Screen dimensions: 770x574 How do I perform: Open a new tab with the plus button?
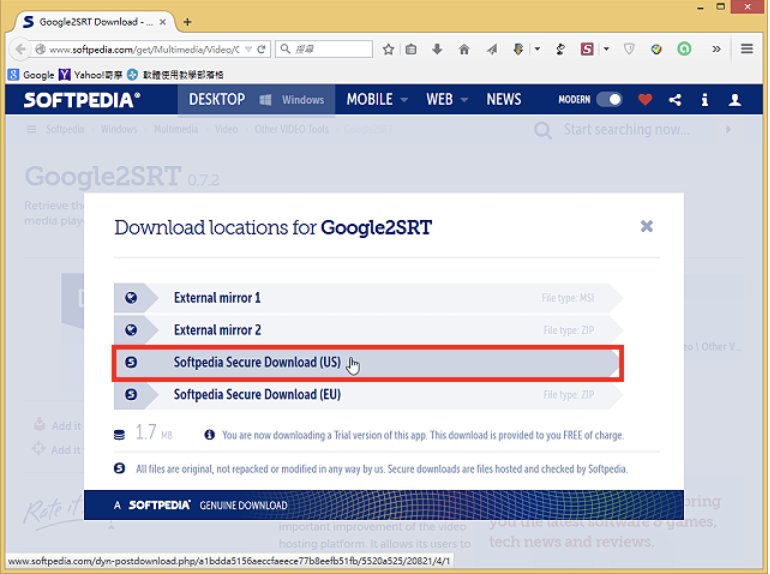(187, 22)
